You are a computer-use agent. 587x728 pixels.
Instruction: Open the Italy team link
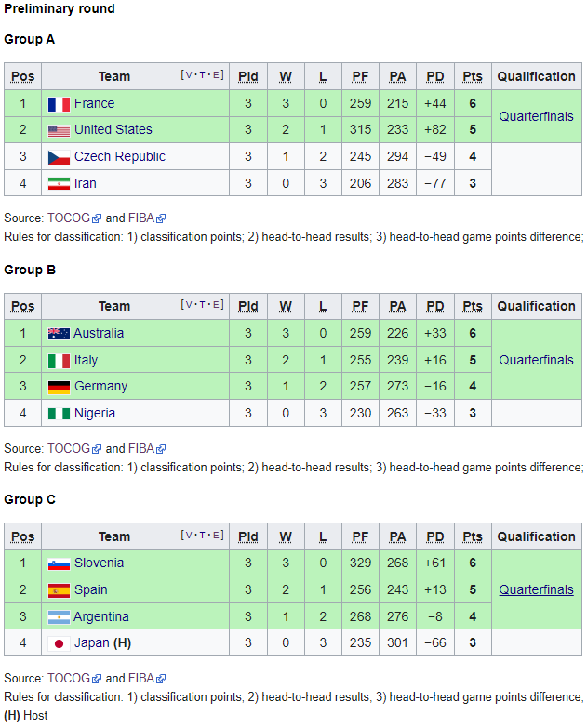point(86,360)
